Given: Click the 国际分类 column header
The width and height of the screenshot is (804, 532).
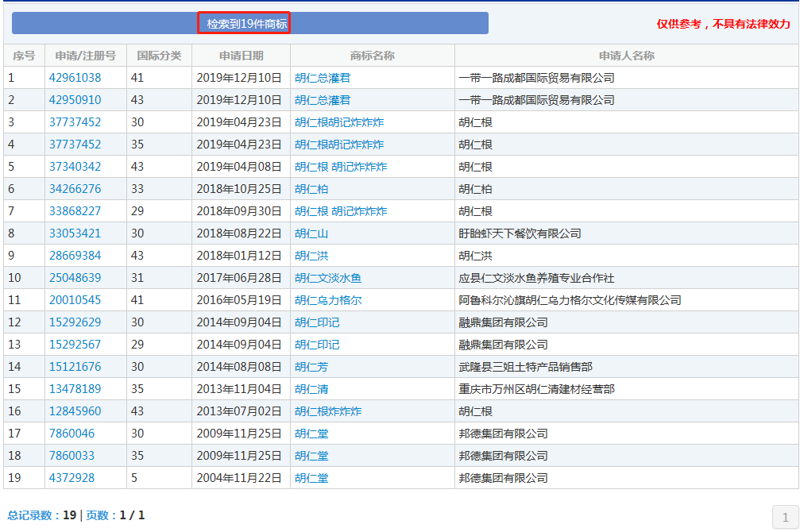Looking at the screenshot, I should point(159,56).
